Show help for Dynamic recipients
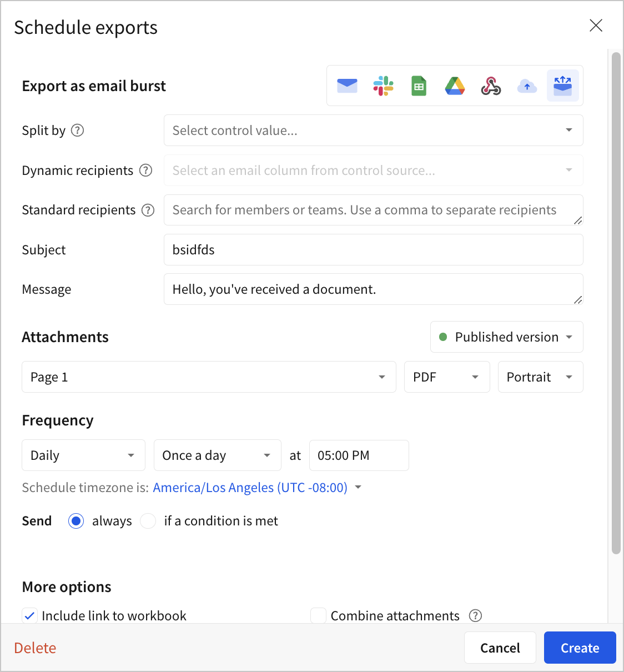Viewport: 624px width, 672px height. pos(145,170)
